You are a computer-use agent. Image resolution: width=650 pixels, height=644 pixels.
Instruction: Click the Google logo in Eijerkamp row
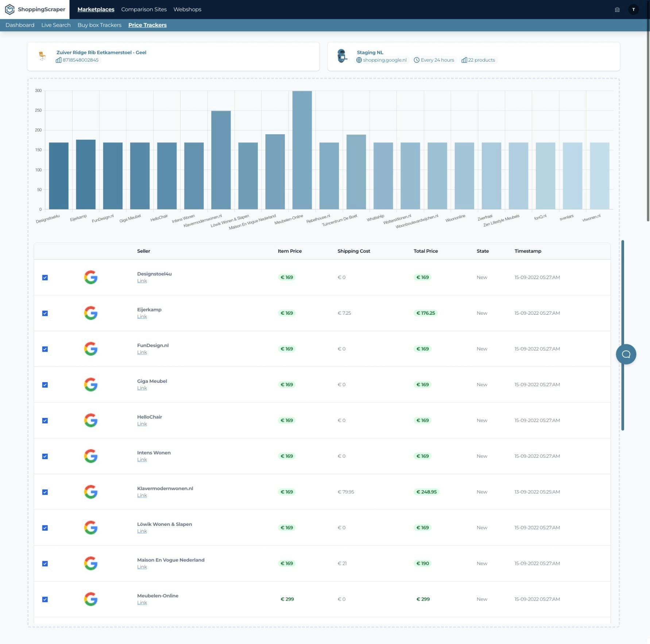point(91,313)
